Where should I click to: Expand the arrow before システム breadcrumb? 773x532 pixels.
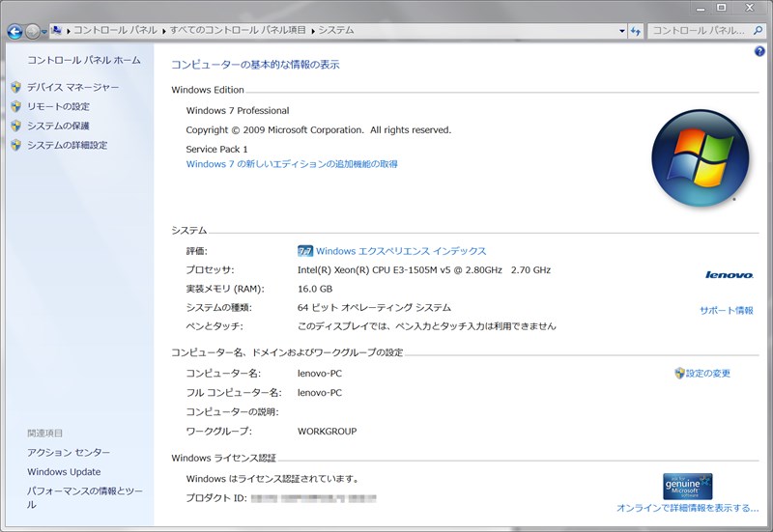pos(312,31)
